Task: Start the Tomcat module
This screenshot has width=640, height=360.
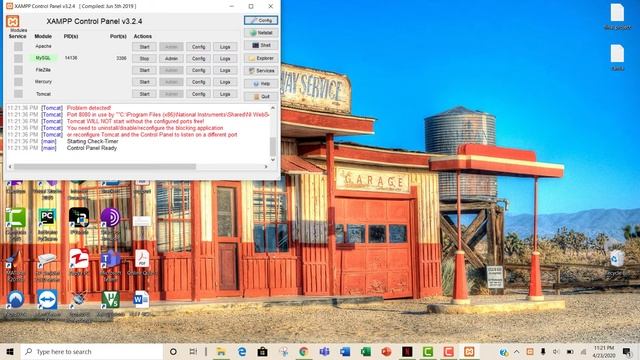Action: [144, 94]
